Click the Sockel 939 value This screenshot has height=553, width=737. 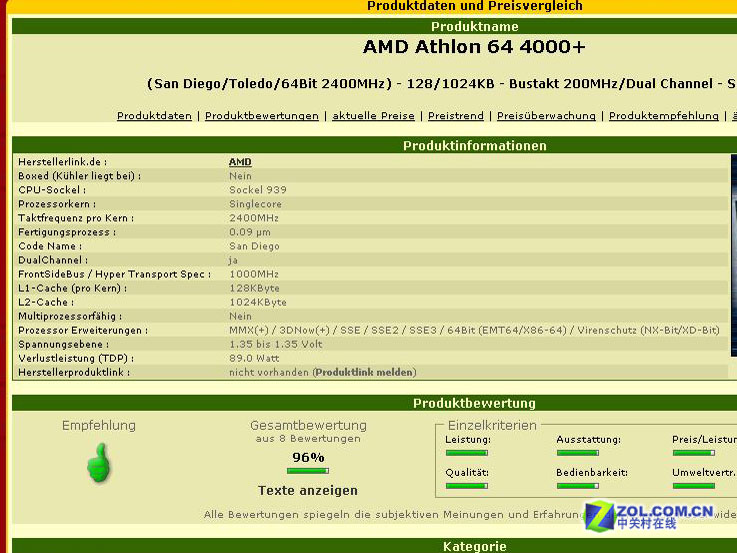(258, 190)
